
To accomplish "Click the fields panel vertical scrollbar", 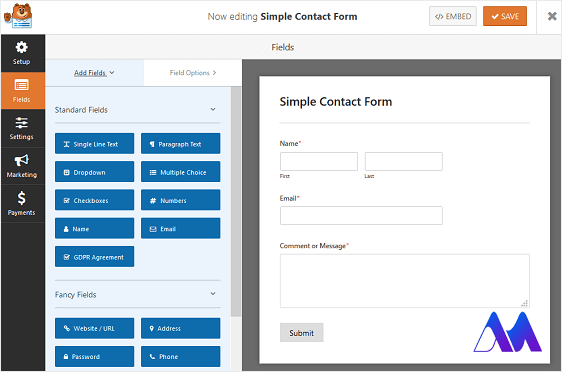I will coord(236,201).
